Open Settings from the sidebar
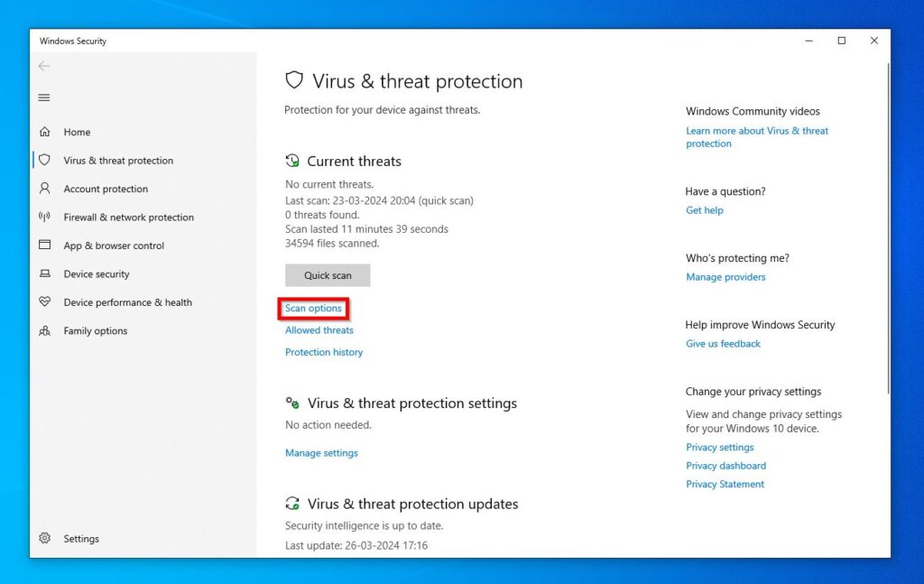This screenshot has height=584, width=924. [x=81, y=538]
